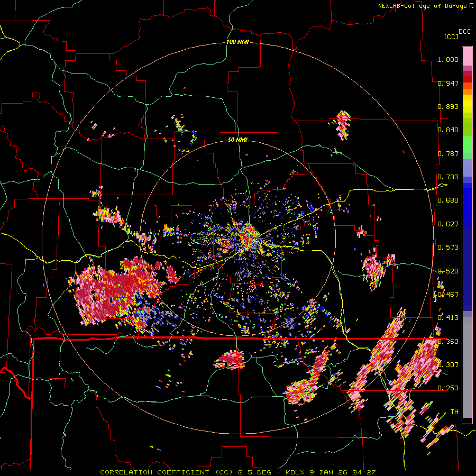Viewport: 476px width, 476px height.
Task: Click the 0.573 legend value
Action: (448, 248)
